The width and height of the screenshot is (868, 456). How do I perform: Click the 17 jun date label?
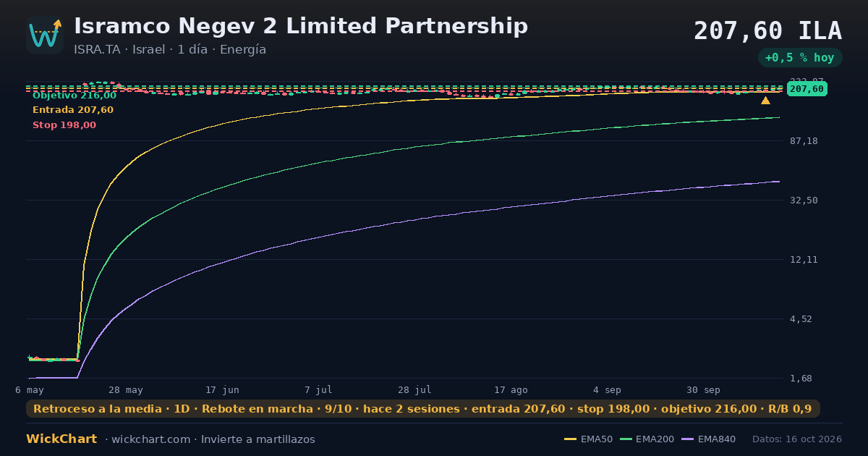(222, 389)
